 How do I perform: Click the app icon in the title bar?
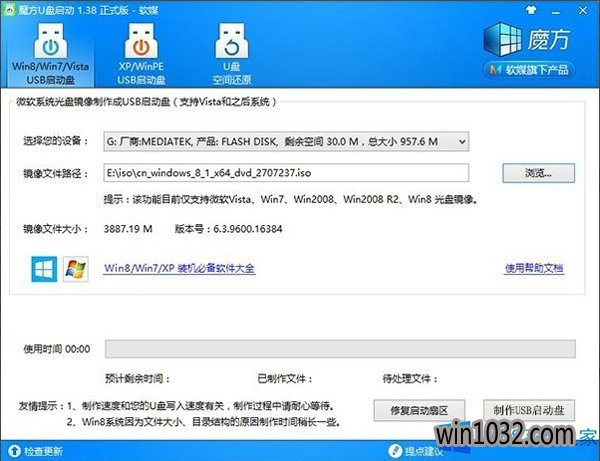click(x=10, y=9)
